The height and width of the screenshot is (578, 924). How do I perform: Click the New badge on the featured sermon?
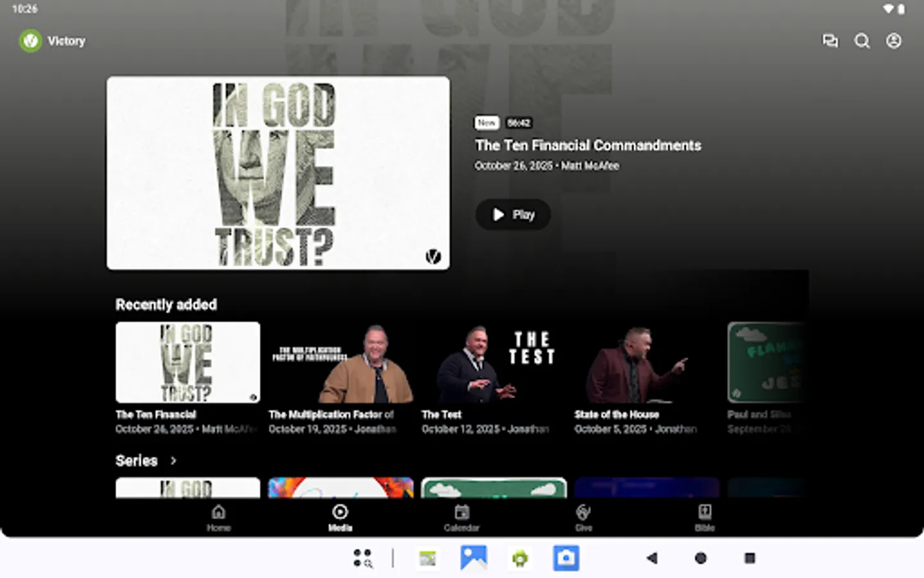[x=487, y=123]
